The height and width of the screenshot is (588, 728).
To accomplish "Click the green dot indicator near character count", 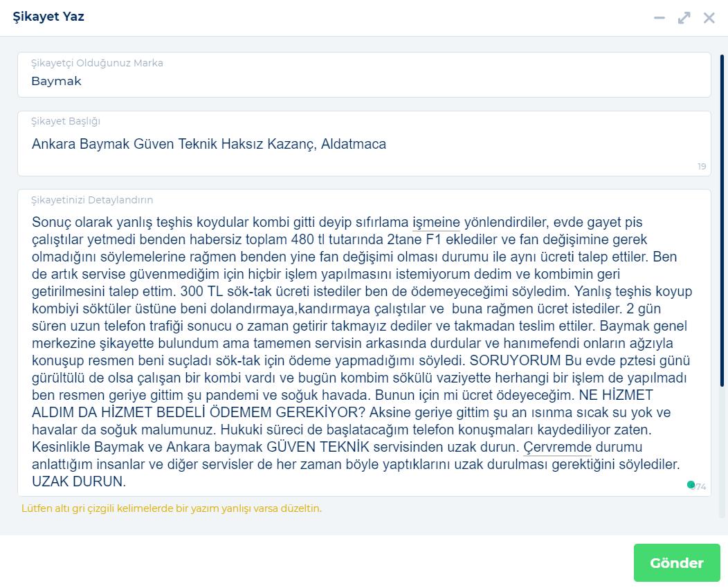I will [x=691, y=485].
